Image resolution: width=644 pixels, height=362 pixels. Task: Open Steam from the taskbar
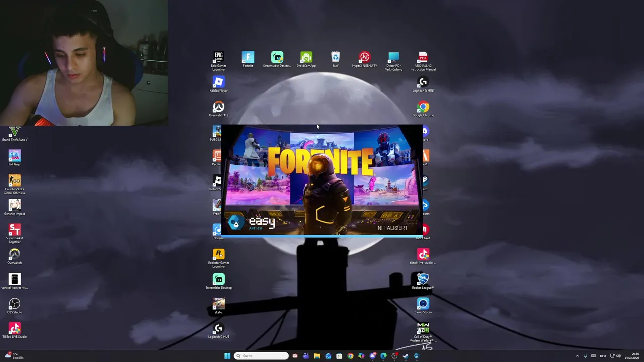coord(406,356)
